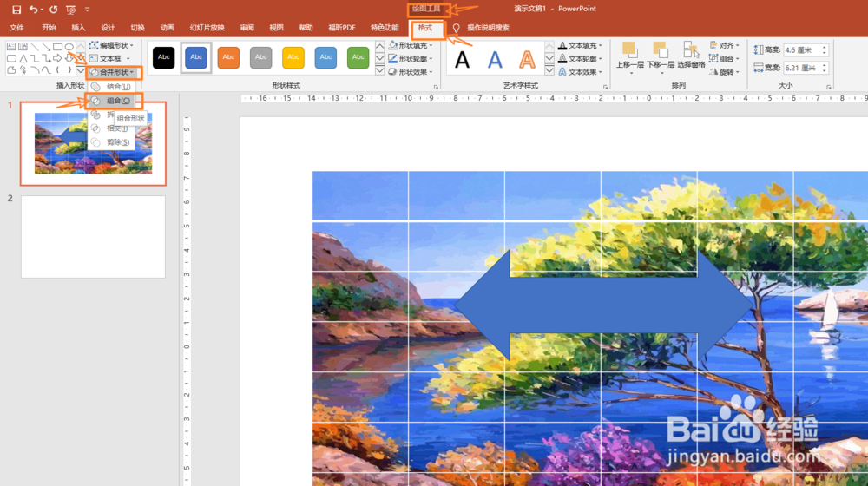
Task: Click Bring Forward (上移一层) button
Action: (630, 57)
